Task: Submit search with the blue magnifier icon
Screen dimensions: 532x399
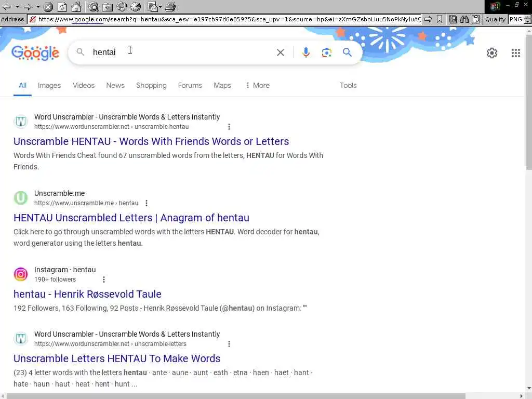Action: point(347,52)
